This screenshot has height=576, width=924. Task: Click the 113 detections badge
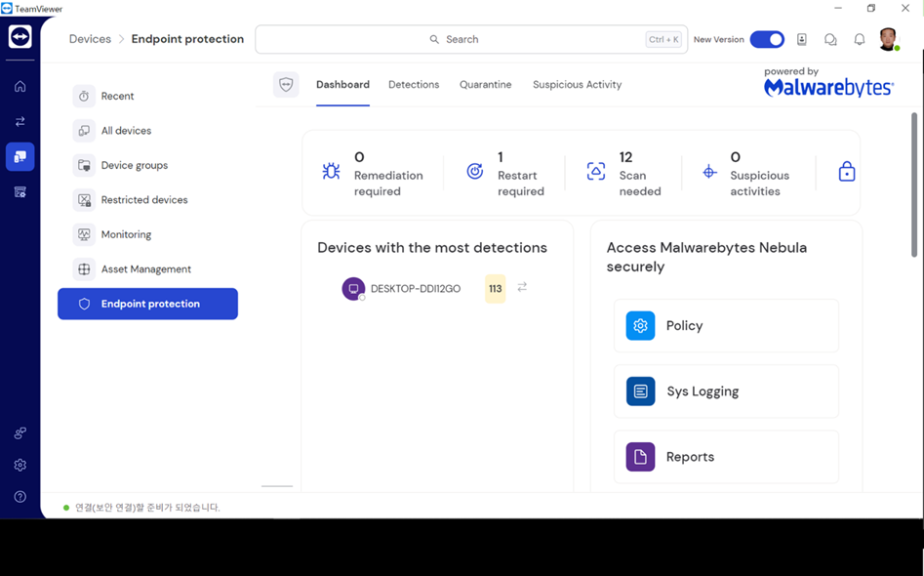coord(495,289)
